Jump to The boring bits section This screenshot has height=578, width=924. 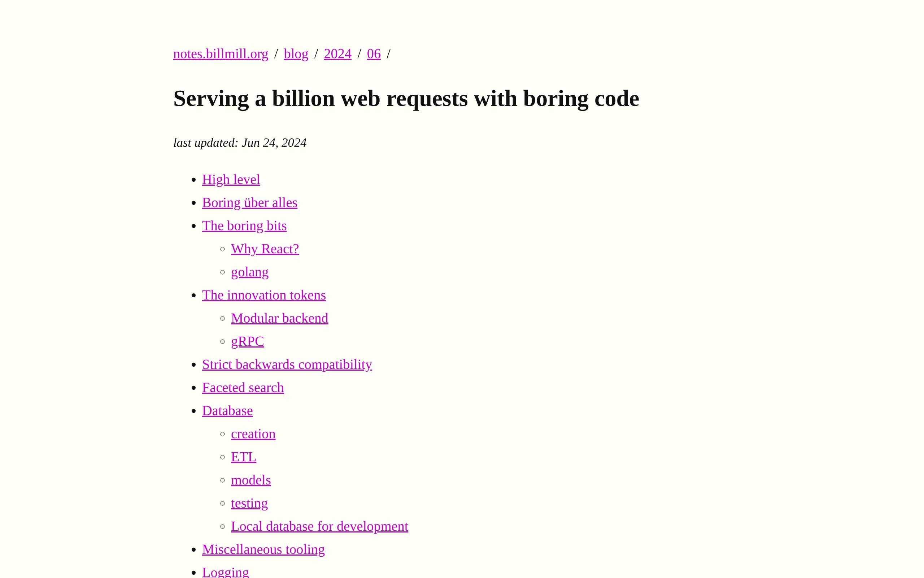[x=244, y=226]
